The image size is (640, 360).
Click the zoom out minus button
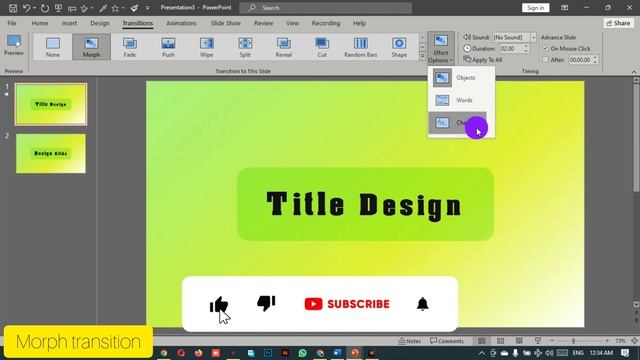pos(552,341)
